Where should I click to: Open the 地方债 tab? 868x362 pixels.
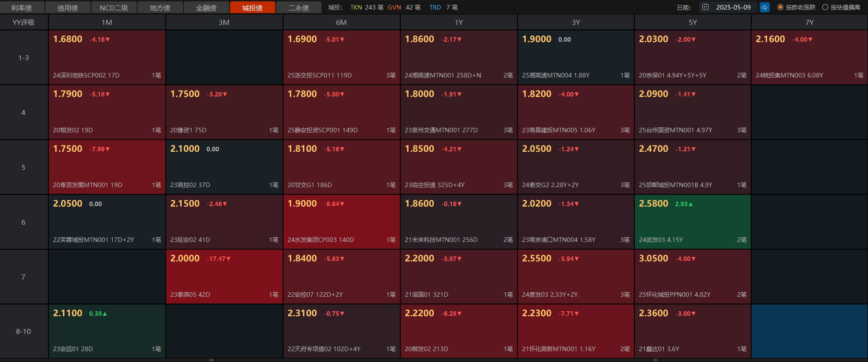coord(160,8)
